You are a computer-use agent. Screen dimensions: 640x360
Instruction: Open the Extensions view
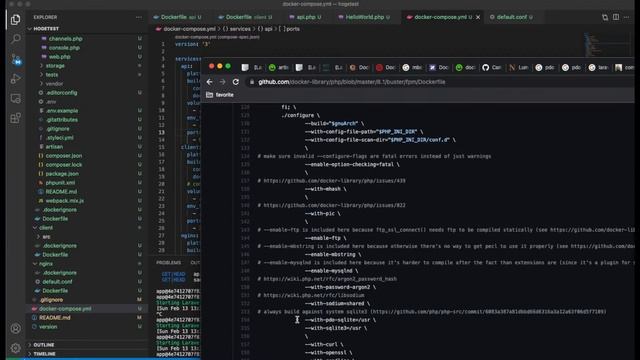click(x=15, y=118)
